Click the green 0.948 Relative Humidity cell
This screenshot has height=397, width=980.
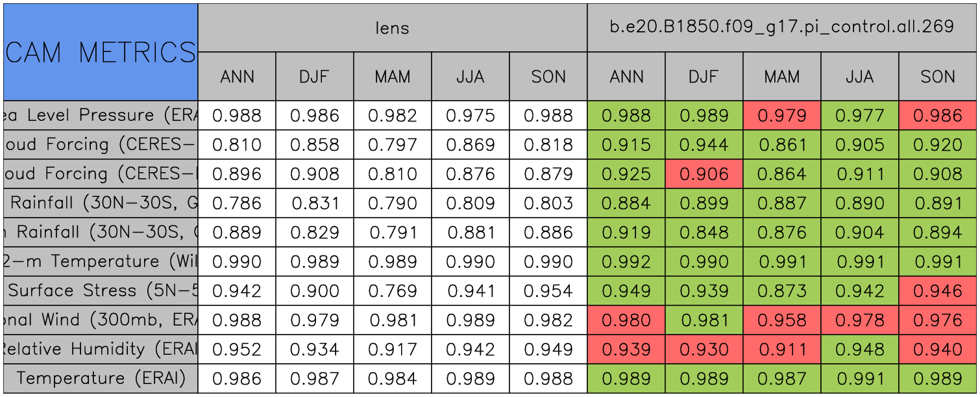pyautogui.click(x=859, y=350)
